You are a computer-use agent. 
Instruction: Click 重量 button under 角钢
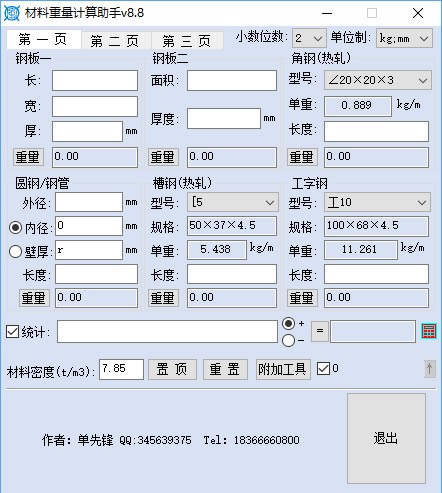pos(302,157)
